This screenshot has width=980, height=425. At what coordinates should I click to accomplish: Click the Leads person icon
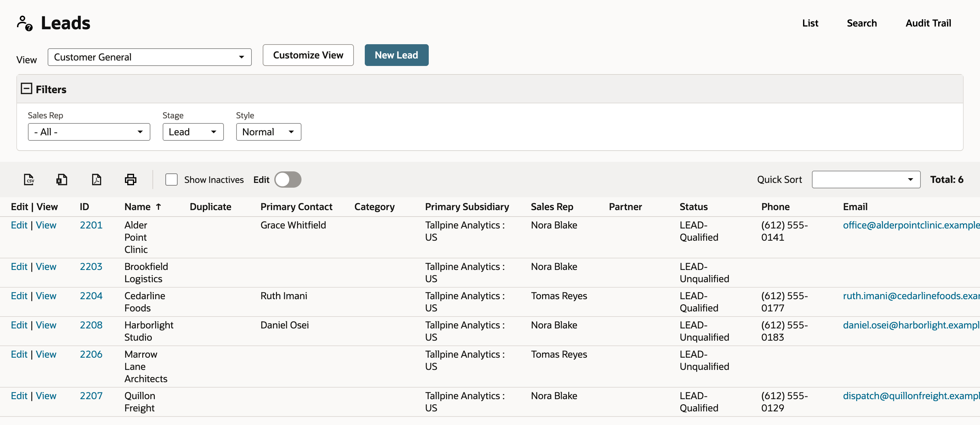click(25, 23)
